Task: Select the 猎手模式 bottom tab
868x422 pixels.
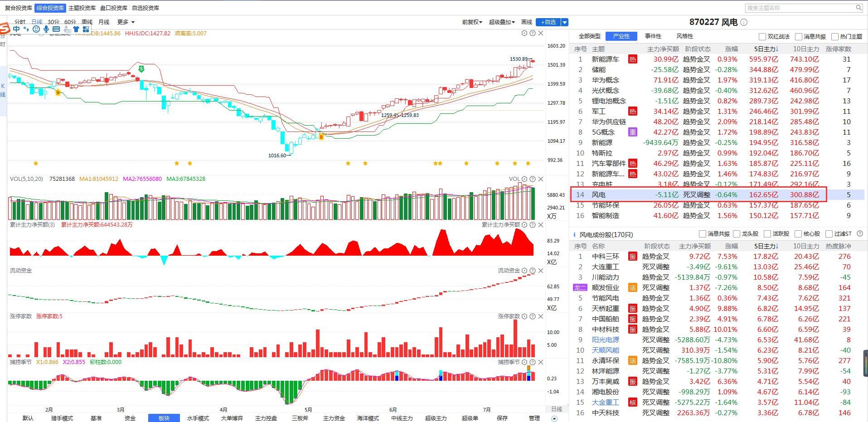Action: (x=62, y=418)
